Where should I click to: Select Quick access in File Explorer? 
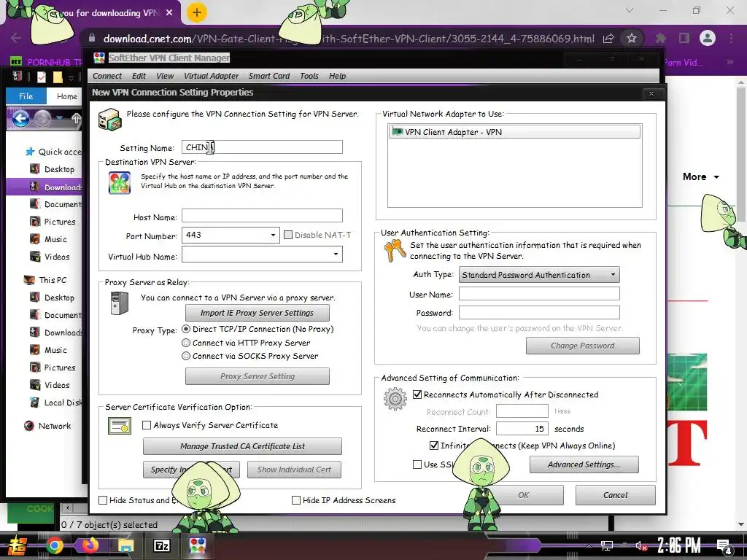[53, 152]
